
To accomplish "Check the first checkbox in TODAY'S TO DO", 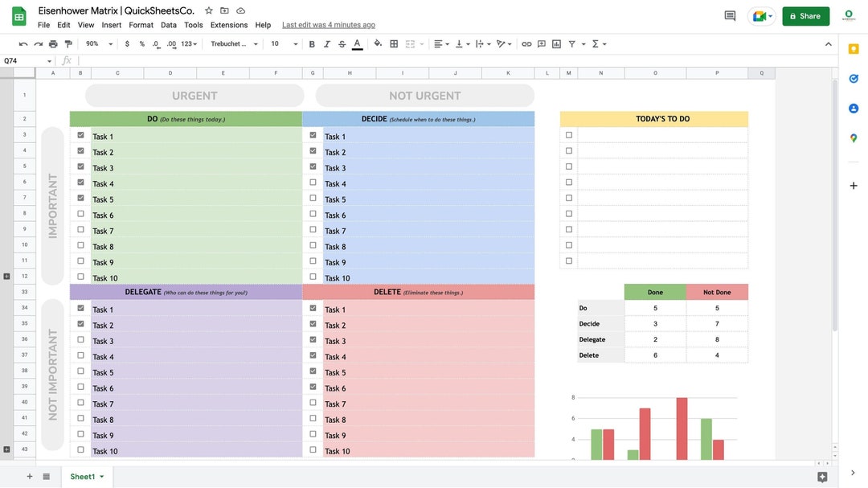I will tap(567, 133).
